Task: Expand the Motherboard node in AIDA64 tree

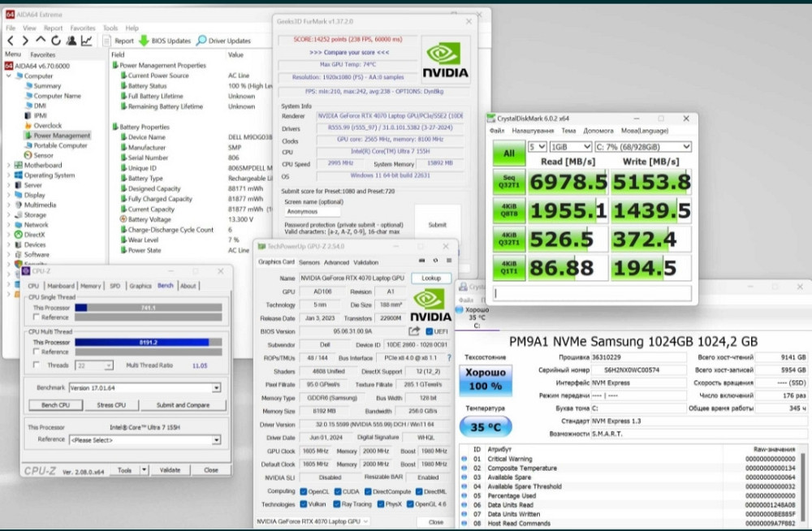Action: point(9,165)
